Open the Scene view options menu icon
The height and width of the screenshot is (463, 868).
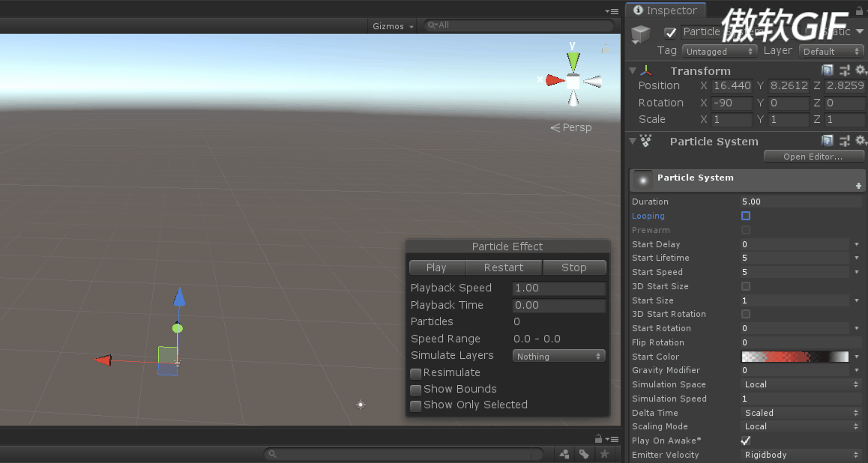tap(612, 11)
